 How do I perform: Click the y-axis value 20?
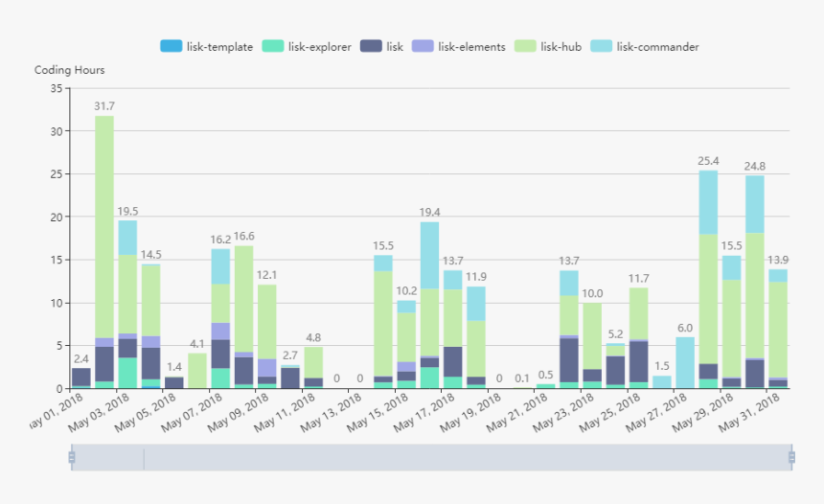[x=57, y=218]
